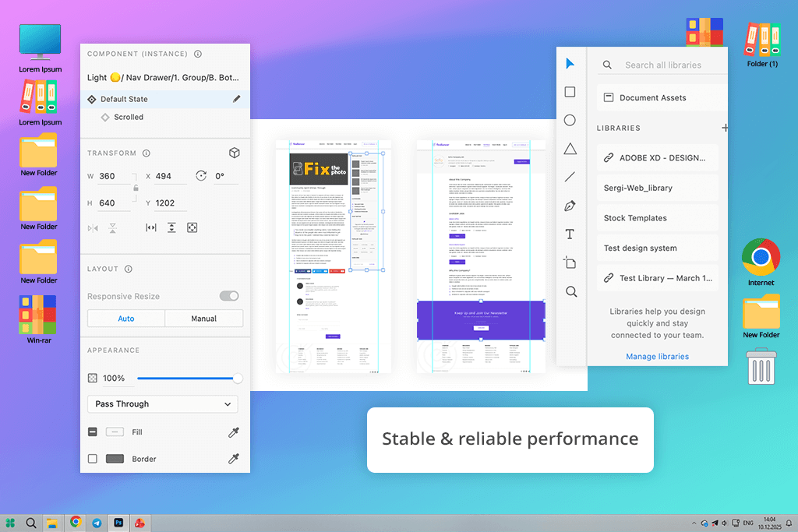
Task: Select the Zoom magnifier tool
Action: pyautogui.click(x=571, y=291)
